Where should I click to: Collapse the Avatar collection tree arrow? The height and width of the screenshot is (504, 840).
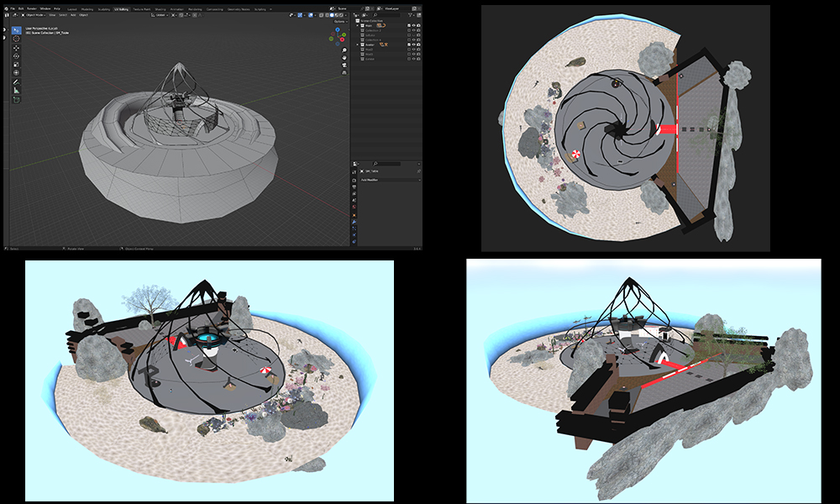[358, 44]
